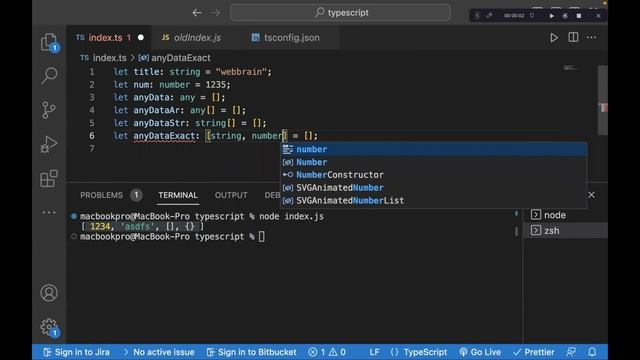Select the SVGAnimatedNumber suggestion
640x360 pixels.
point(434,188)
